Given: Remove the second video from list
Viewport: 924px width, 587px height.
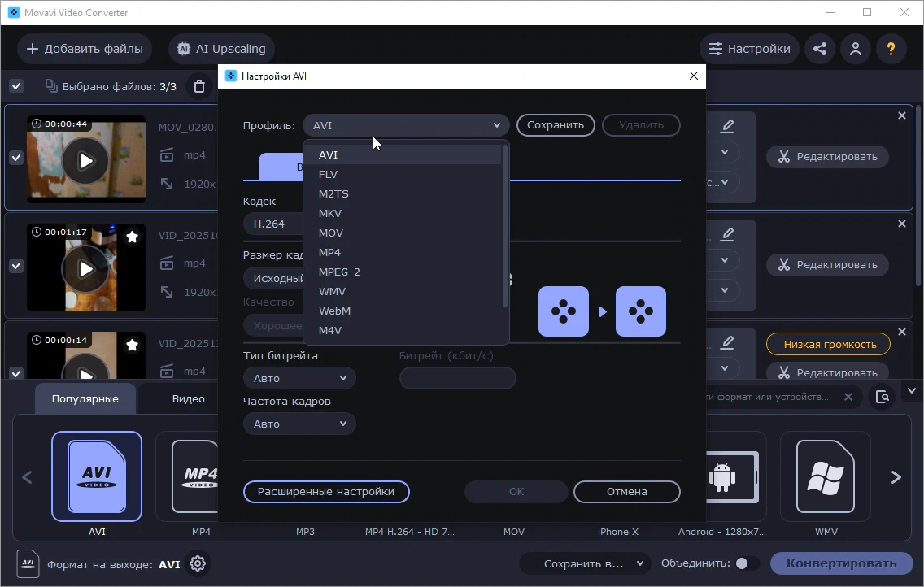Looking at the screenshot, I should pyautogui.click(x=901, y=224).
